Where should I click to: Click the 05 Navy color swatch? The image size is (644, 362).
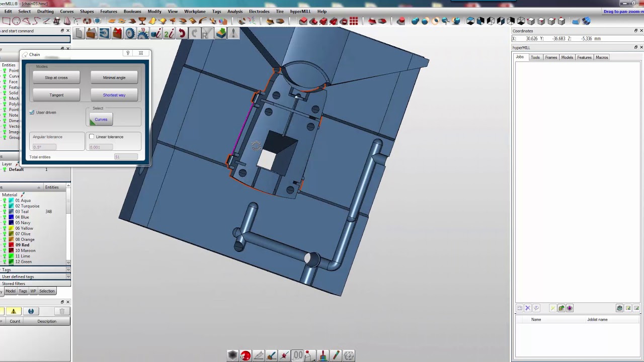point(11,223)
